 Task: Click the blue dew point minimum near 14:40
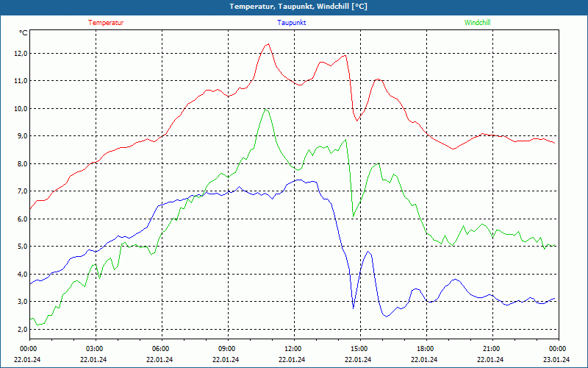tap(354, 308)
